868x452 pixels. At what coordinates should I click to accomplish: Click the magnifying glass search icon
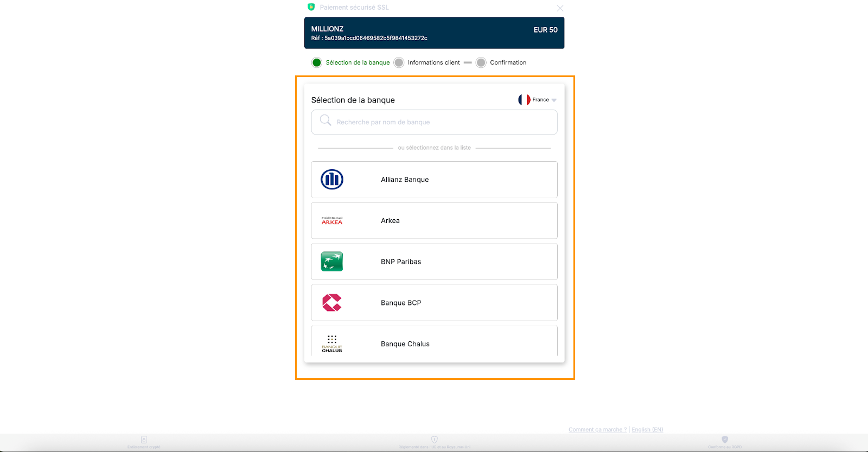point(325,120)
